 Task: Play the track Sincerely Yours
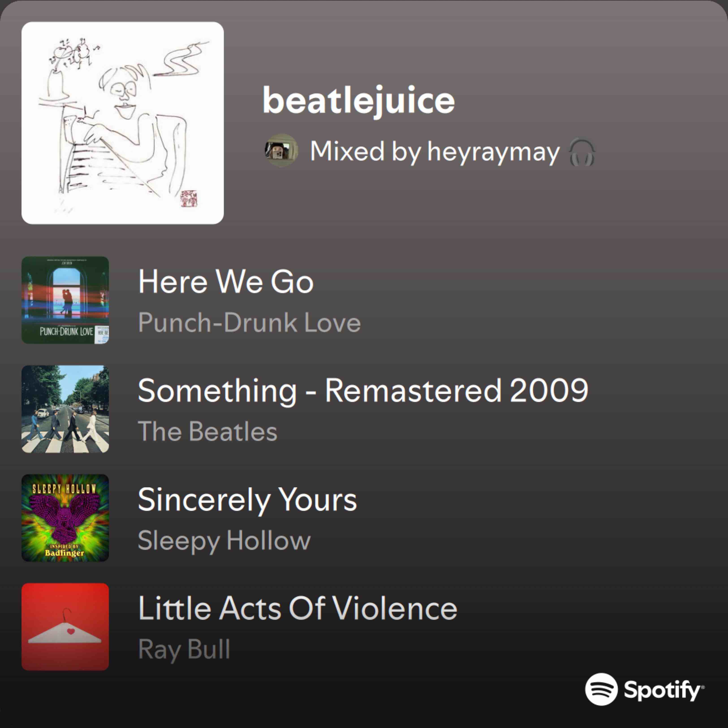pyautogui.click(x=247, y=500)
